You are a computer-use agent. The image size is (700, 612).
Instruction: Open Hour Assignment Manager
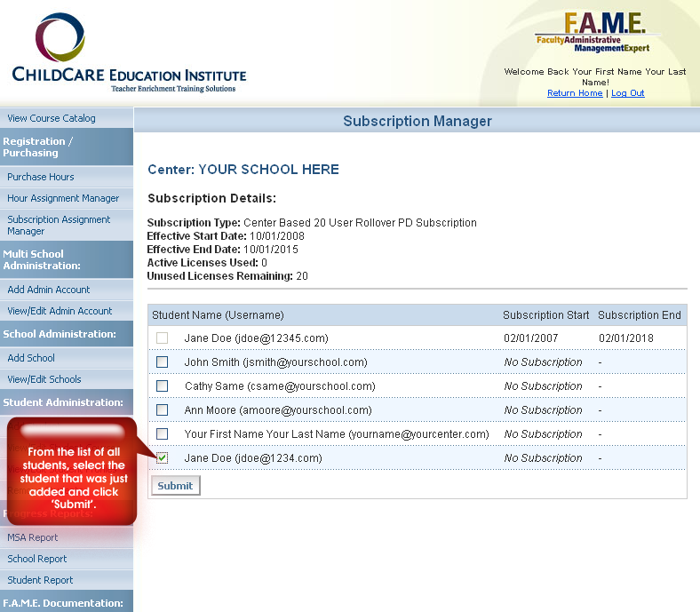coord(67,198)
